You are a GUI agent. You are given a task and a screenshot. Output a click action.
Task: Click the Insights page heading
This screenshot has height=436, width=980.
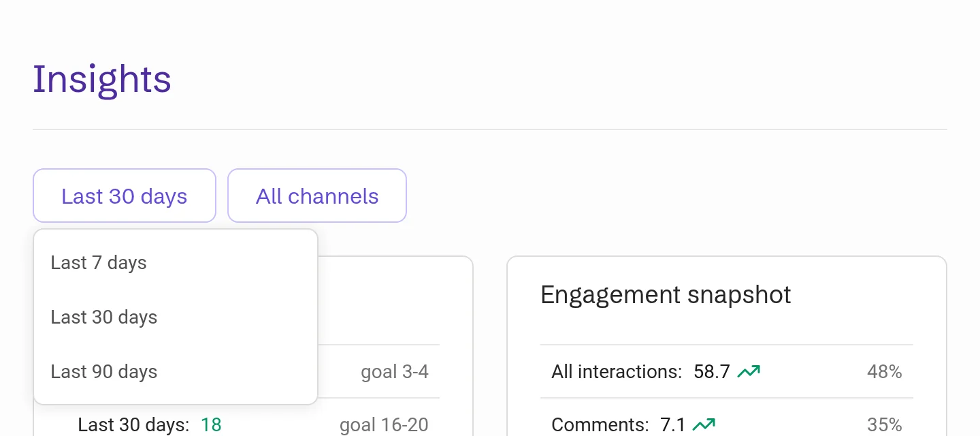(102, 79)
